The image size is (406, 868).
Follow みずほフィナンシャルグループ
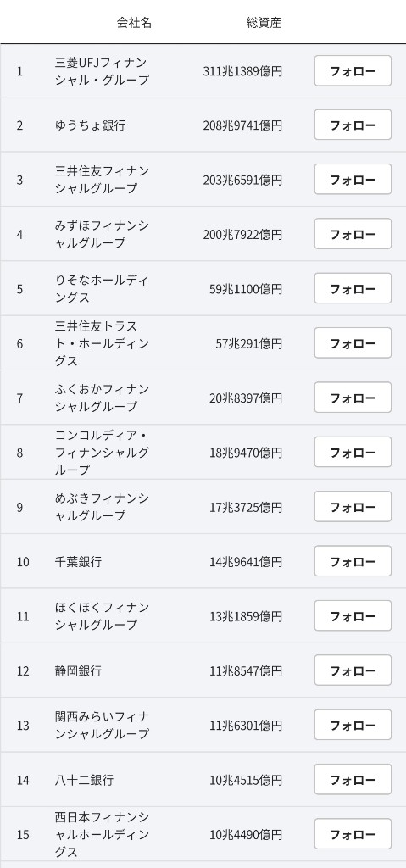tap(353, 234)
